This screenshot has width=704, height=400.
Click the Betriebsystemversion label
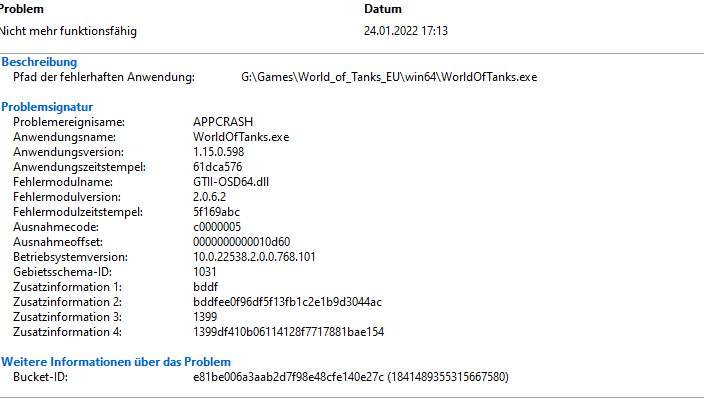coord(70,257)
